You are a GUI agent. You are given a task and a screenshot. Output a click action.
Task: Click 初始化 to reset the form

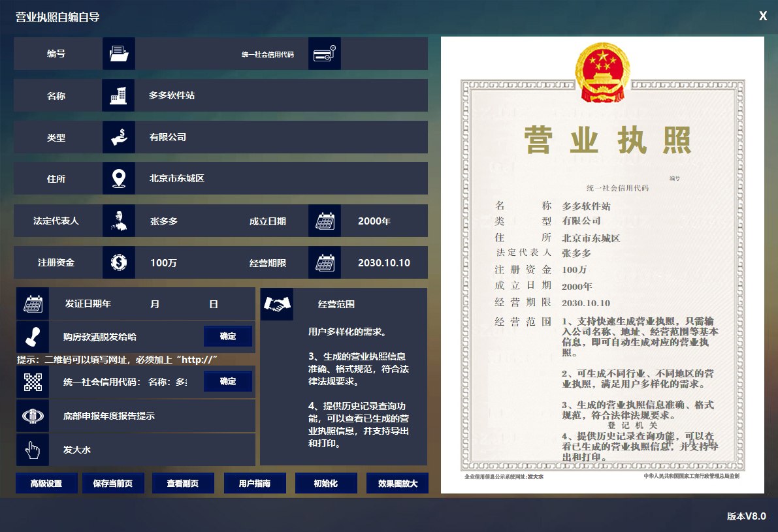[x=325, y=483]
